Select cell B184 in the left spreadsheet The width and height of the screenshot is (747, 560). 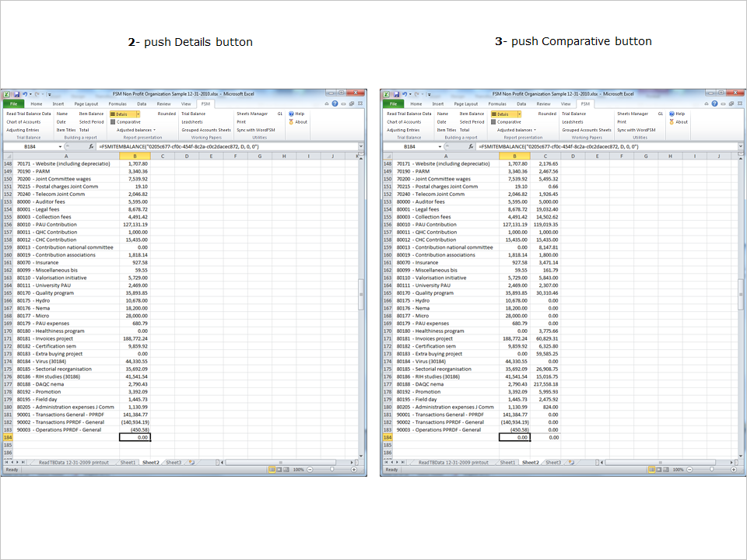click(134, 438)
